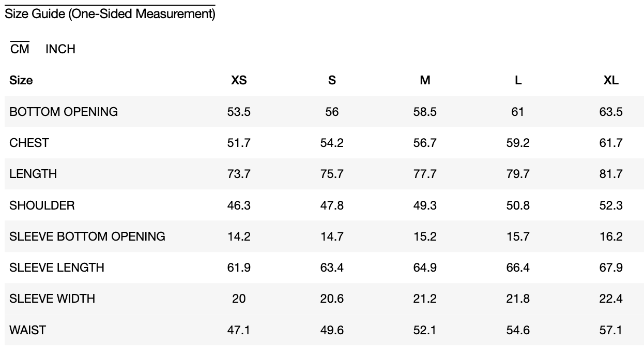Click the SLEEVE BOTTOM OPENING row label
This screenshot has height=356, width=644.
click(x=87, y=236)
